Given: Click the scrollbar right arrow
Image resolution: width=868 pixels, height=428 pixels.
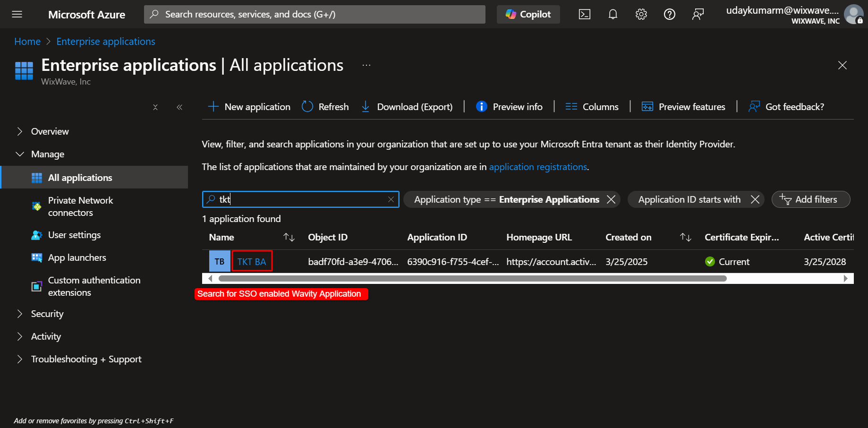Looking at the screenshot, I should tap(846, 278).
